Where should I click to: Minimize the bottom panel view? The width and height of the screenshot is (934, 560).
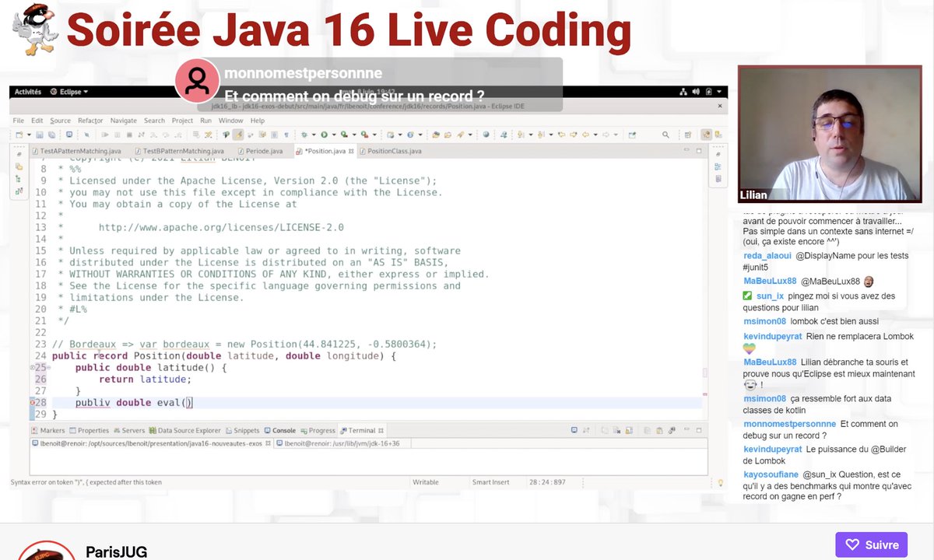pos(686,430)
